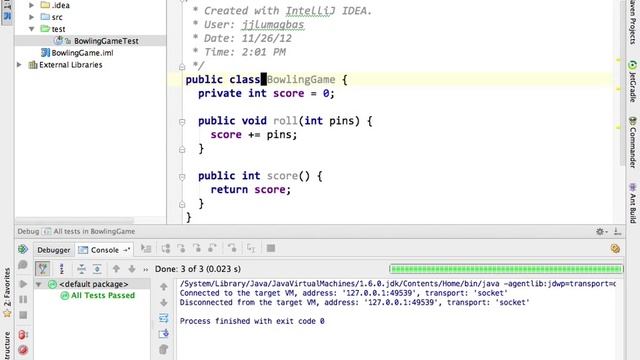Click 'return score;' code line

click(x=251, y=190)
